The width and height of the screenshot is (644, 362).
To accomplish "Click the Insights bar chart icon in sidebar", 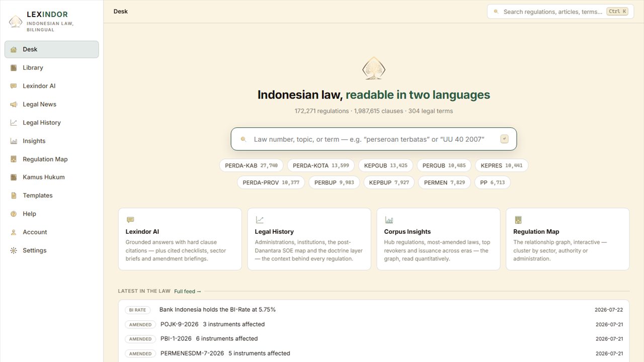I will point(14,141).
